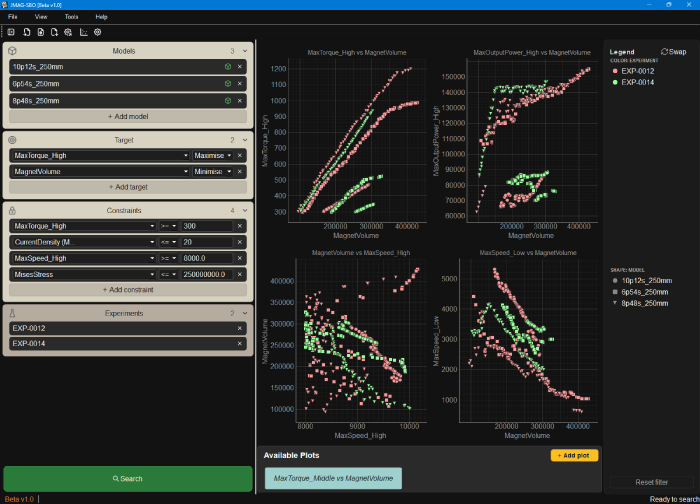Click the panel layout toolbar icon
Viewport: 700px width, 504px height.
point(11,32)
